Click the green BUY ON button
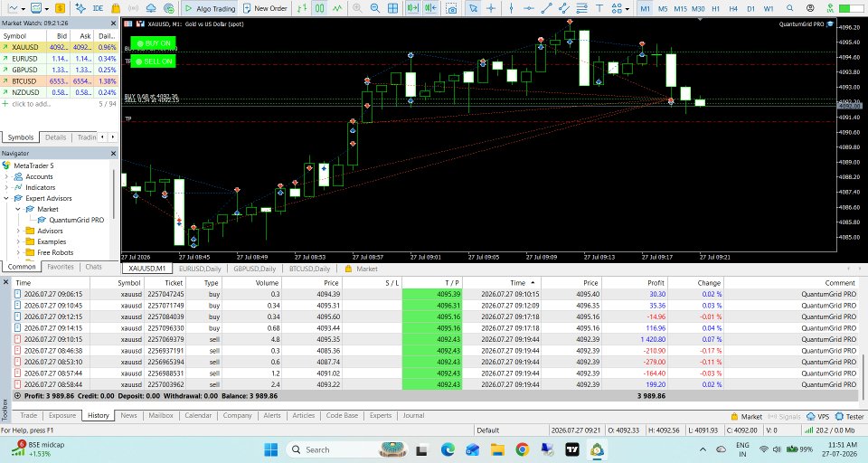868x463 pixels. click(x=154, y=43)
